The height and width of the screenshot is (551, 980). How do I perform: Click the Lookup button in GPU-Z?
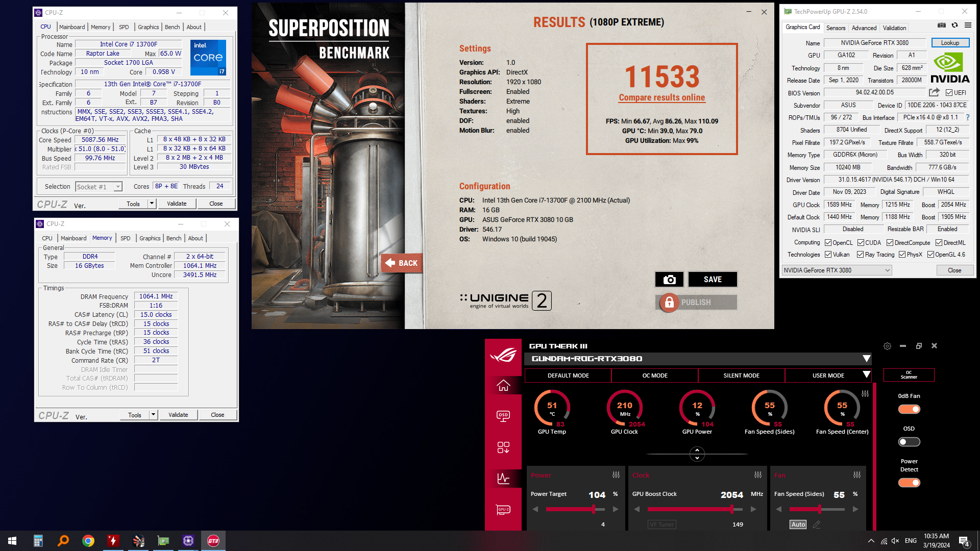click(x=950, y=43)
